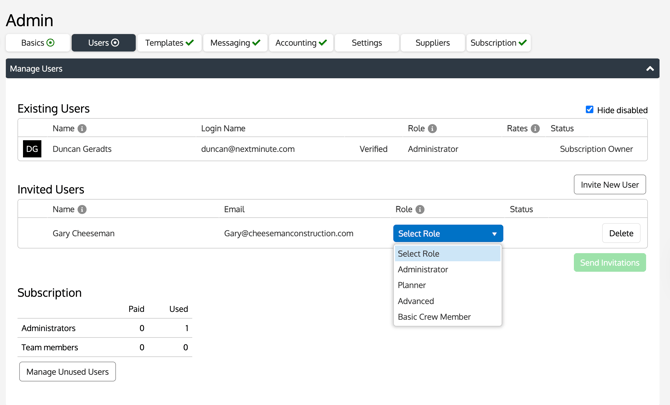Go to the Suppliers tab

point(432,43)
